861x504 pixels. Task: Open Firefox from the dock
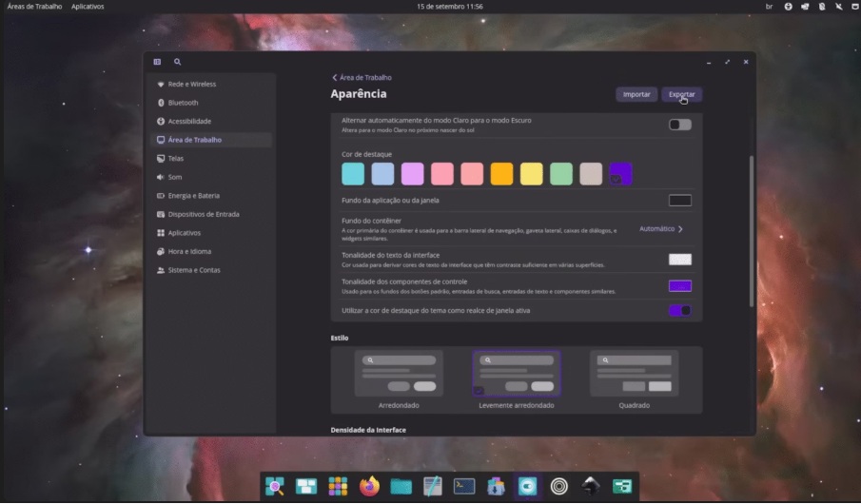tap(369, 487)
